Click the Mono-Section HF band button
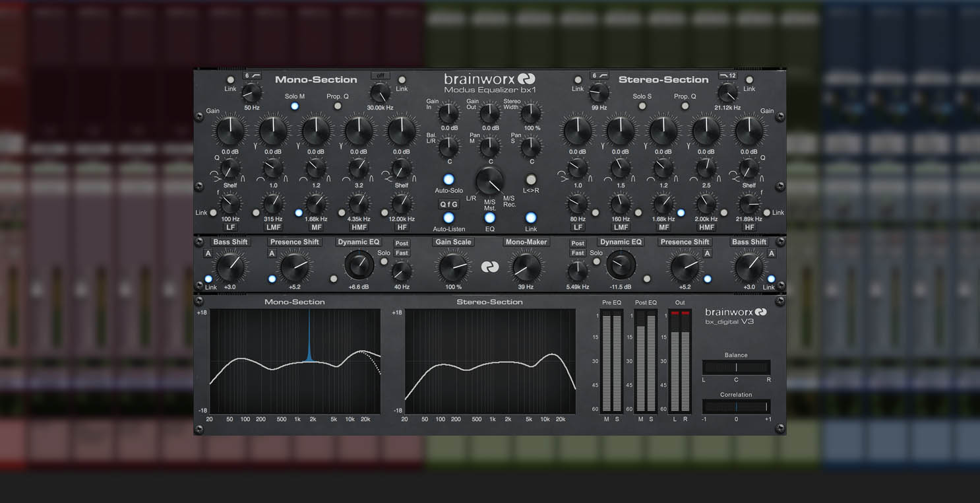Viewport: 980px width, 503px height. (402, 227)
